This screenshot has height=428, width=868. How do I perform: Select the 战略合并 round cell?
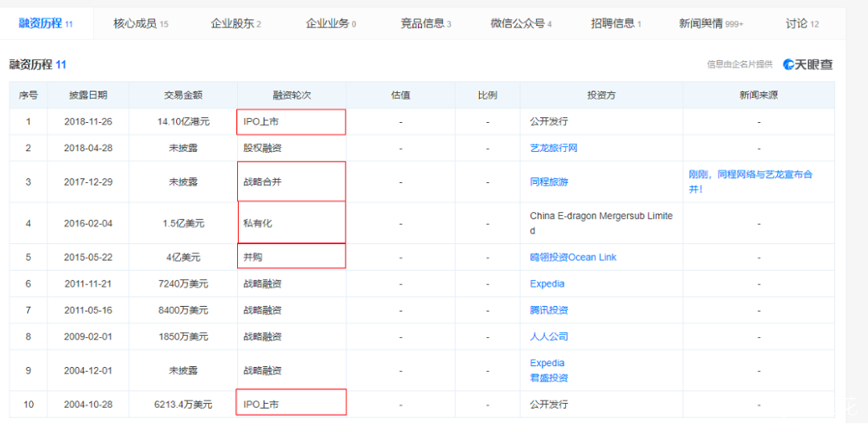(292, 181)
